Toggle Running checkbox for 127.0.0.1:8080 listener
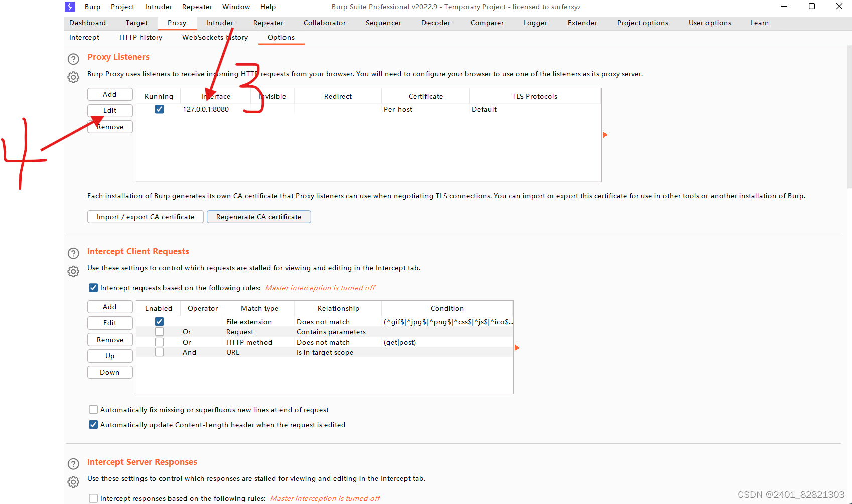852x504 pixels. 159,109
